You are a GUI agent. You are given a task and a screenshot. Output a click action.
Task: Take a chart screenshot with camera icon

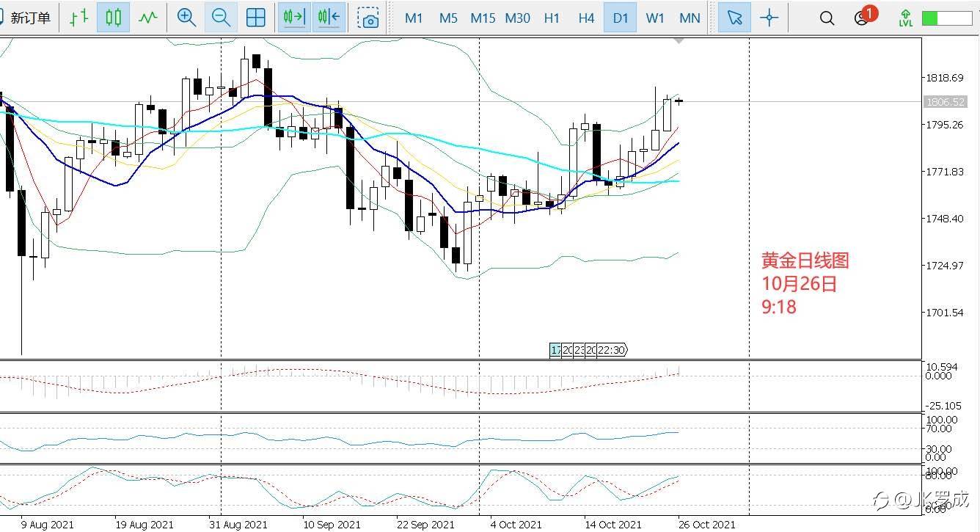click(369, 18)
